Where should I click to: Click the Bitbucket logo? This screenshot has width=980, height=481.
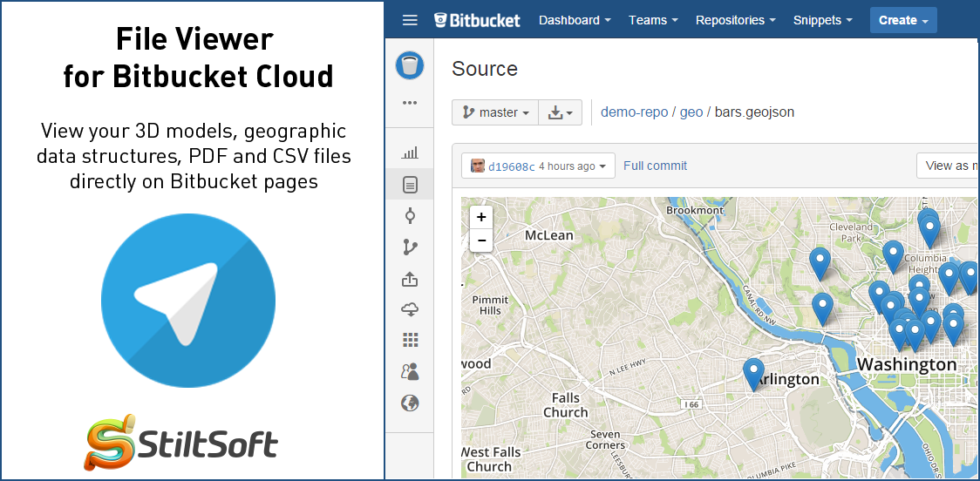(x=478, y=20)
